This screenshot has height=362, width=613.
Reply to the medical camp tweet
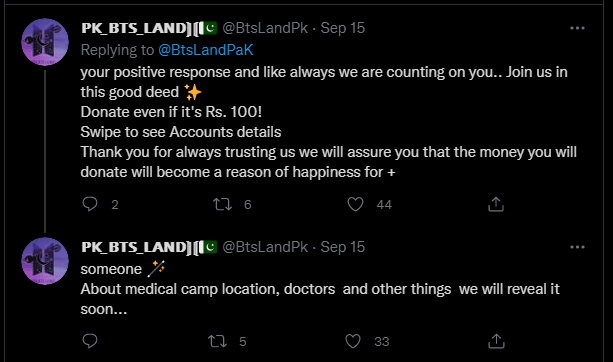click(90, 341)
